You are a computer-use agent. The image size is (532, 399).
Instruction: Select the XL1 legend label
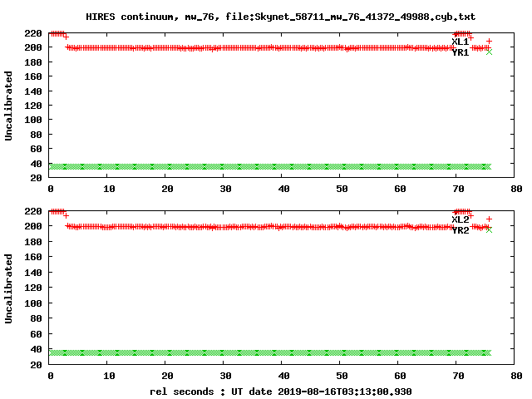pos(460,42)
